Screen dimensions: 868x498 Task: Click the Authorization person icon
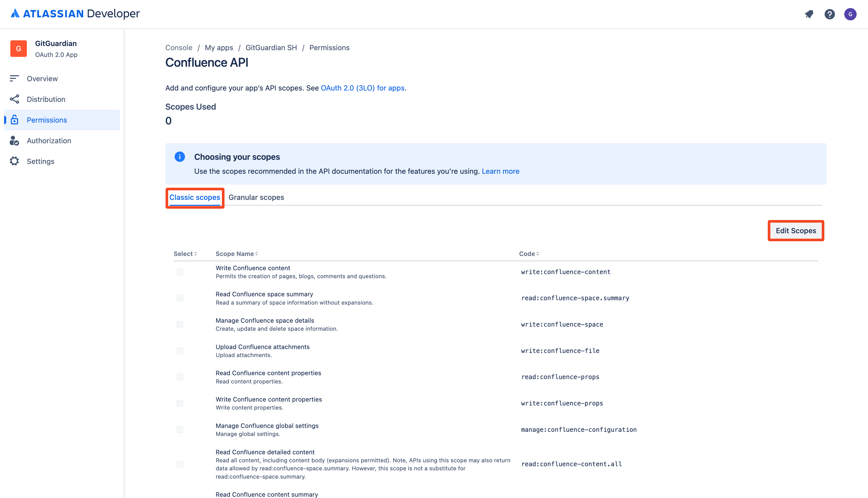click(x=14, y=141)
